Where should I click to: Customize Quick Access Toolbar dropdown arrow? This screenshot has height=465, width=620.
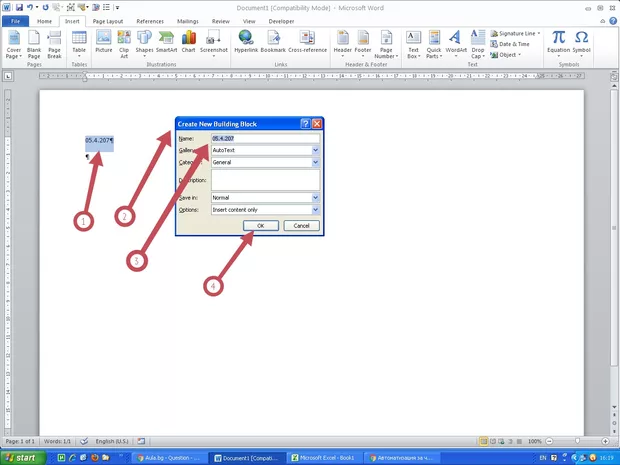pyautogui.click(x=117, y=8)
